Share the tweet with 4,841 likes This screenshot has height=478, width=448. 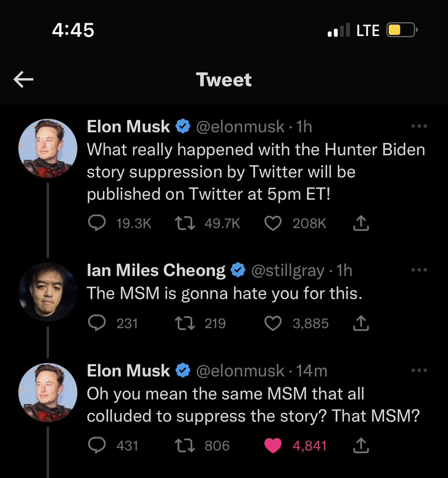(361, 446)
